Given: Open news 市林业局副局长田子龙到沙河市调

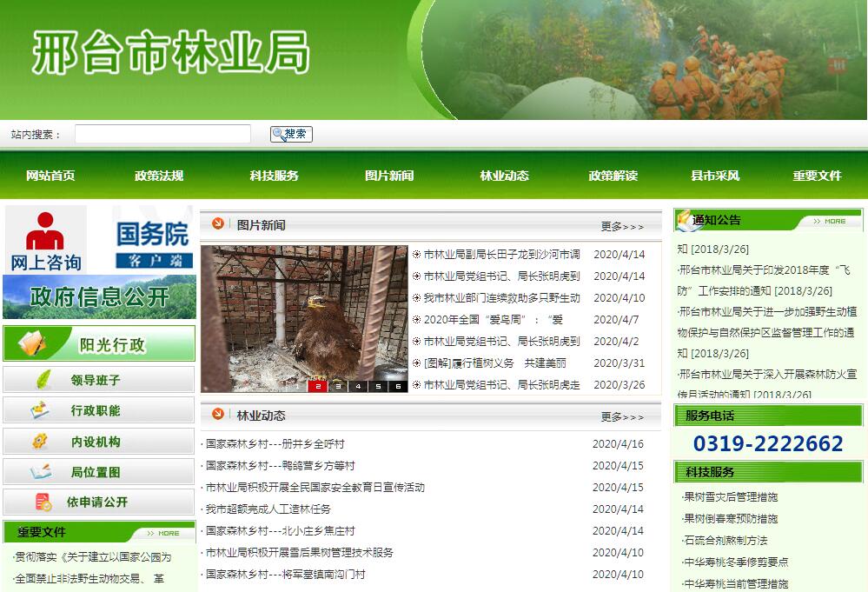Looking at the screenshot, I should click(501, 254).
